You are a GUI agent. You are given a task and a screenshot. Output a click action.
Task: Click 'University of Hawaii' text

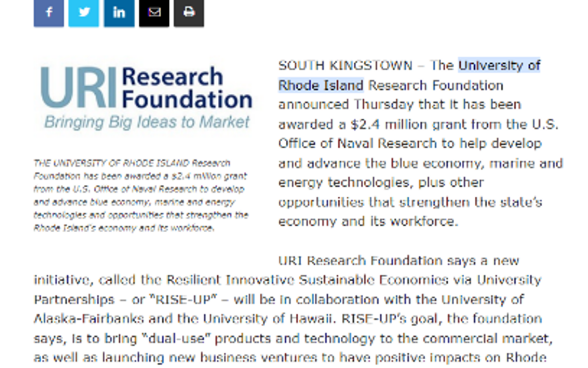pyautogui.click(x=268, y=319)
